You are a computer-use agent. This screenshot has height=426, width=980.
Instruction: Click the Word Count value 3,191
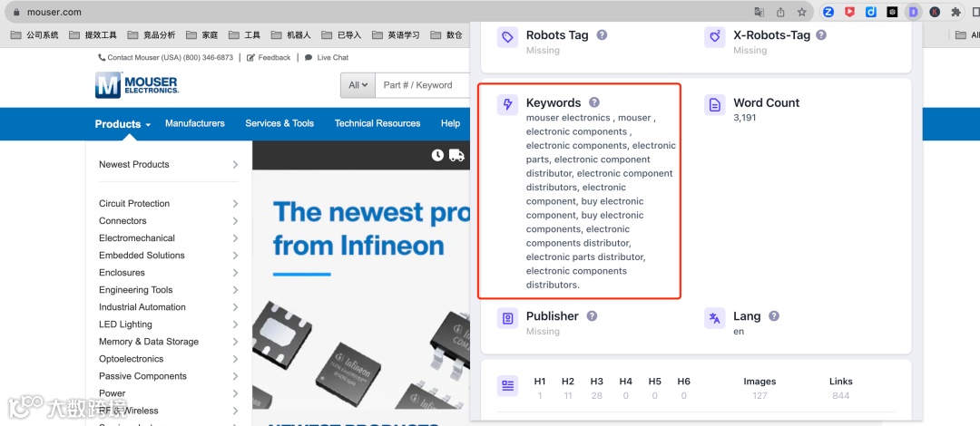[x=745, y=117]
